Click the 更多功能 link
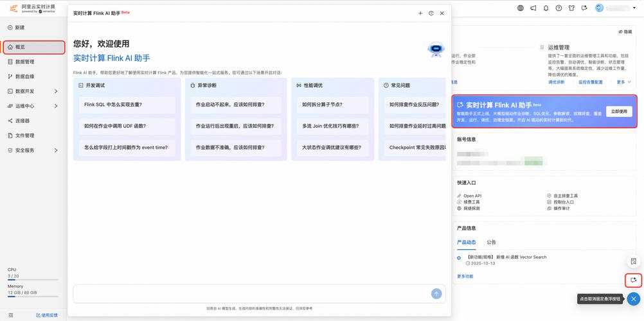The height and width of the screenshot is (321, 644). (x=465, y=276)
